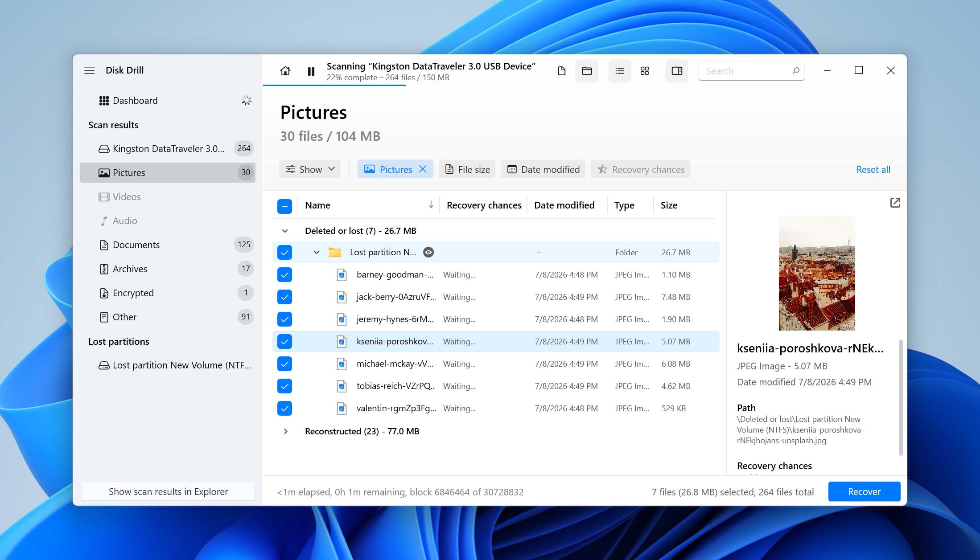Select Archives category in sidebar
The width and height of the screenshot is (980, 560).
[x=167, y=269]
